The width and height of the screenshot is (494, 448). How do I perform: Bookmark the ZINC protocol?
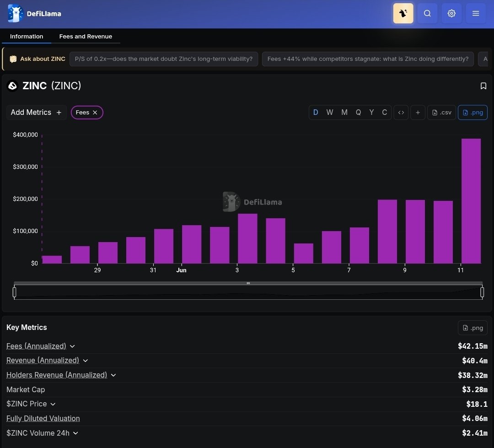[x=483, y=86]
